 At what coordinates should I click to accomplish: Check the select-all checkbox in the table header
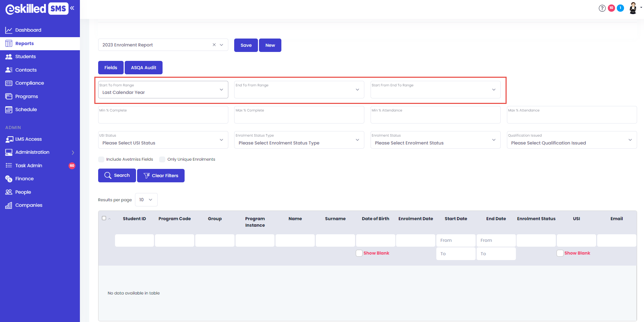(104, 218)
